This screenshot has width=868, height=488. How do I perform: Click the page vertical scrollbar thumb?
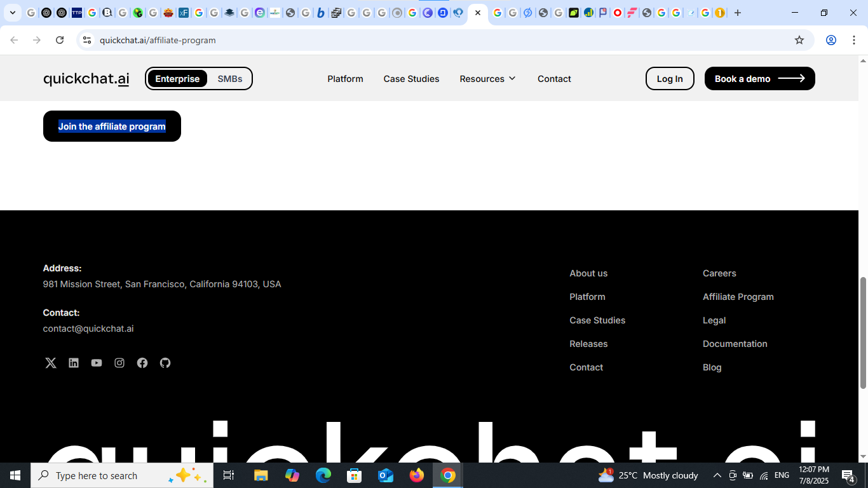point(863,332)
